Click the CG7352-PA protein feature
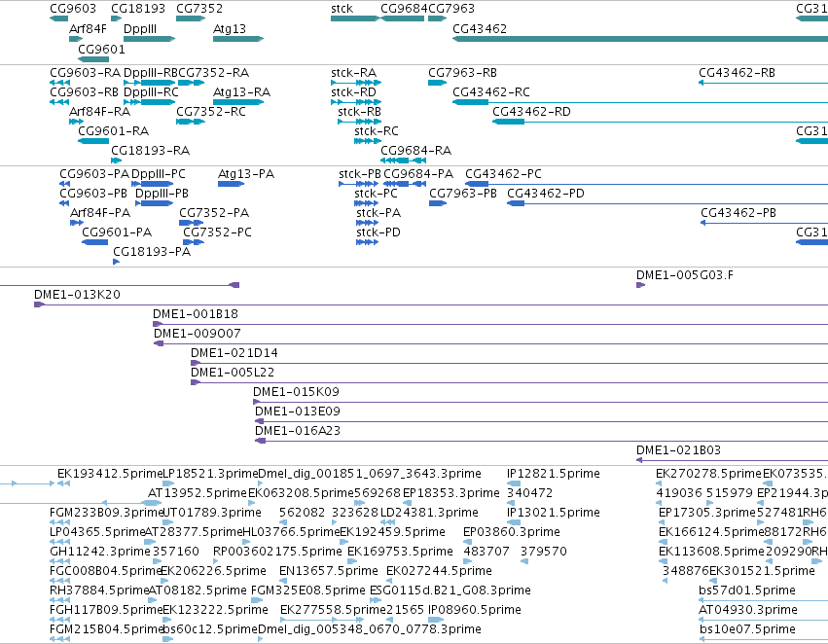The height and width of the screenshot is (644, 828). point(191,224)
